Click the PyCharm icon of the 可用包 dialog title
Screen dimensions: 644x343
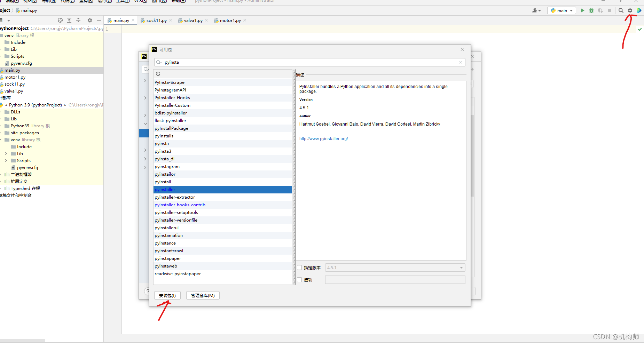154,49
